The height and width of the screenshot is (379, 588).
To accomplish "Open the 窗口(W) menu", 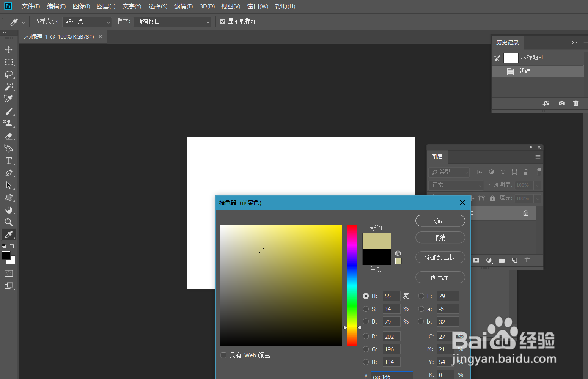I will click(258, 6).
